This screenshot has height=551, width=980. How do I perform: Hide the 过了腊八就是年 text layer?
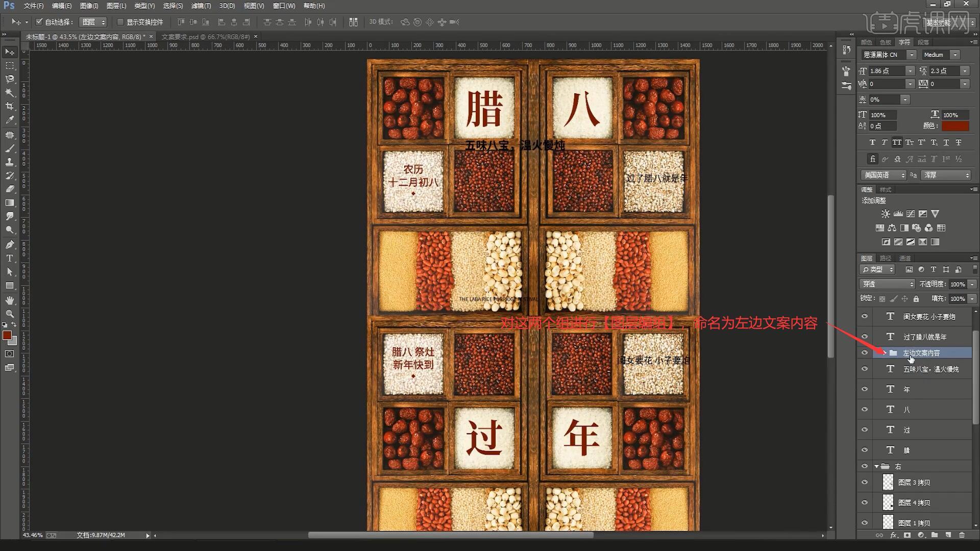[865, 337]
